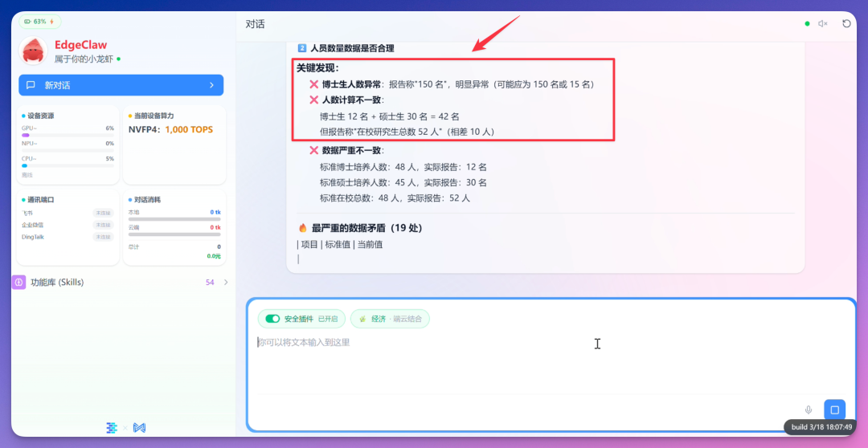Click the partner logos at sidebar bottom
The height and width of the screenshot is (448, 868).
(125, 428)
